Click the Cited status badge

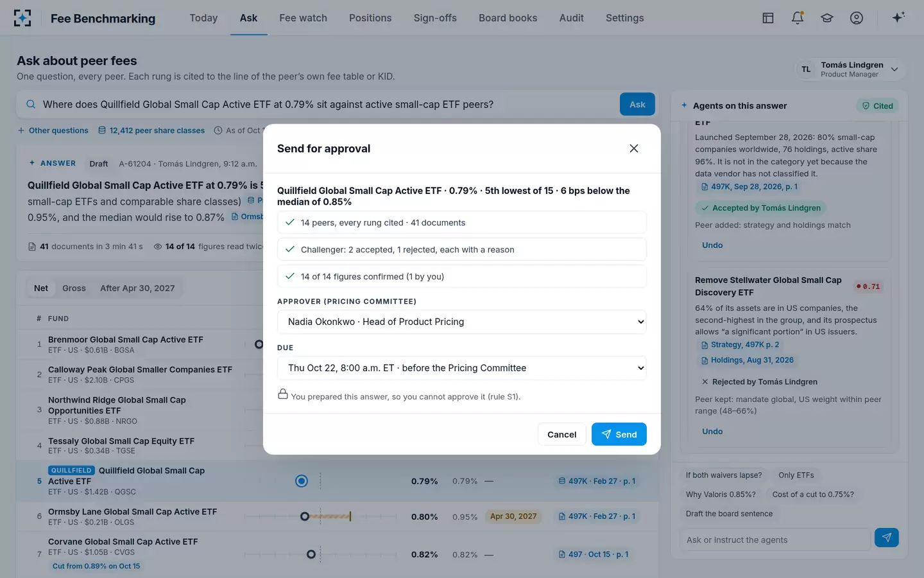pyautogui.click(x=877, y=106)
